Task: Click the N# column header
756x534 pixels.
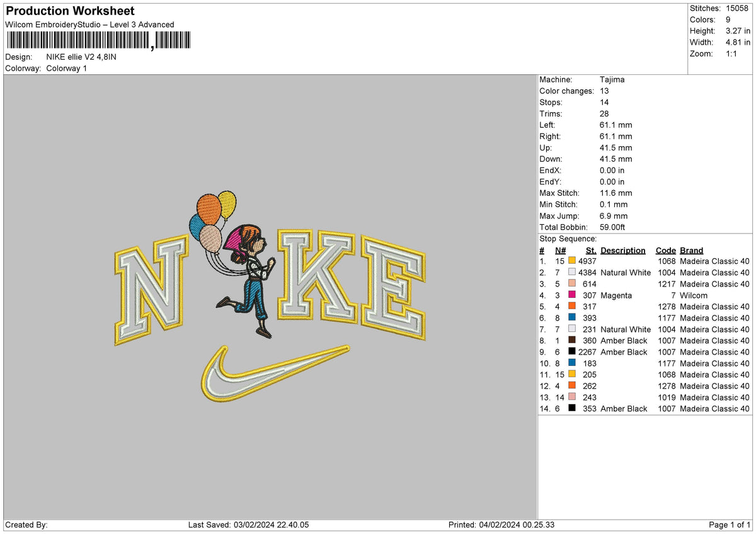Action: tap(561, 251)
